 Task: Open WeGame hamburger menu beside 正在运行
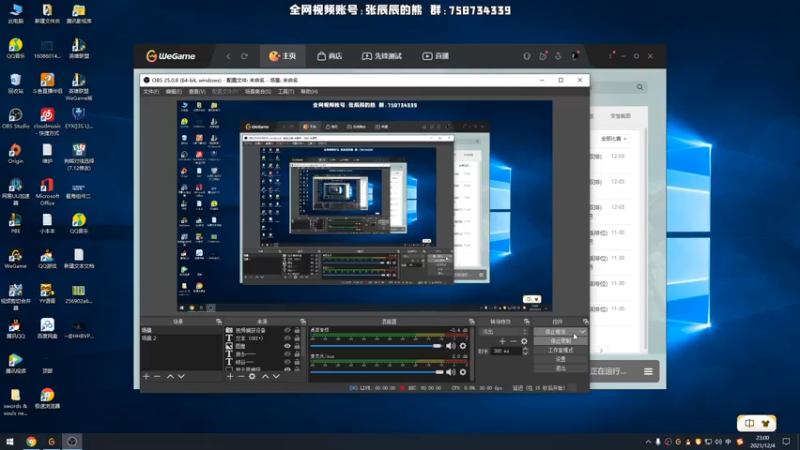pyautogui.click(x=648, y=371)
